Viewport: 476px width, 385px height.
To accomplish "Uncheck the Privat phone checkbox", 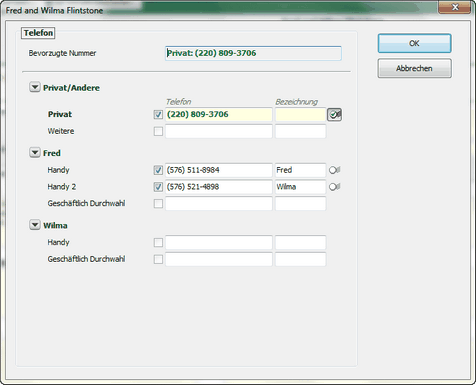I will coord(158,115).
